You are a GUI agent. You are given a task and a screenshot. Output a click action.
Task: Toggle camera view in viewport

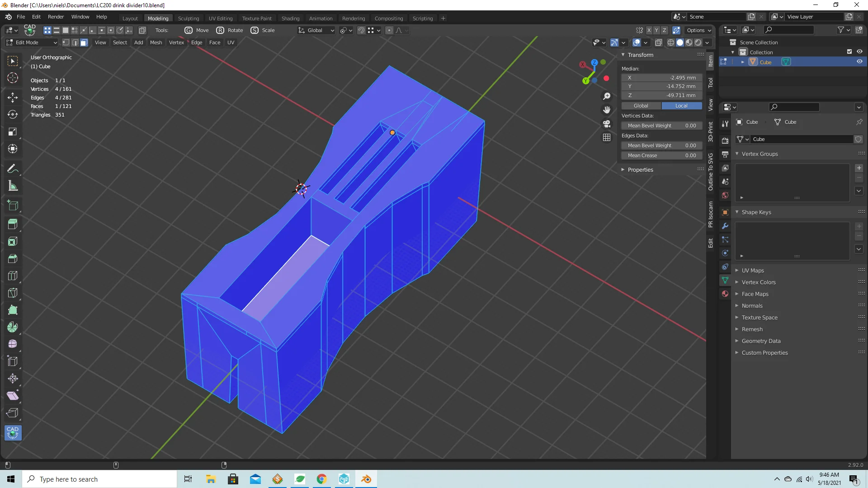click(607, 123)
